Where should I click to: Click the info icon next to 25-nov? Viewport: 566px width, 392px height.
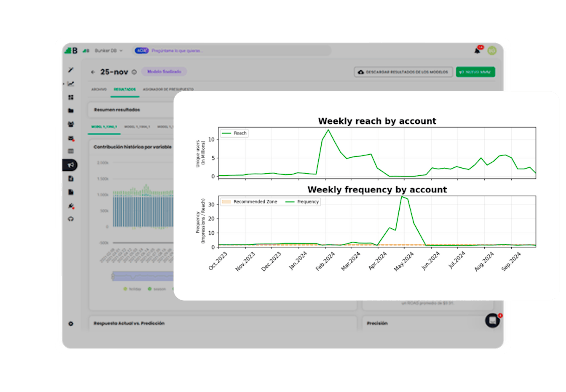pos(134,72)
